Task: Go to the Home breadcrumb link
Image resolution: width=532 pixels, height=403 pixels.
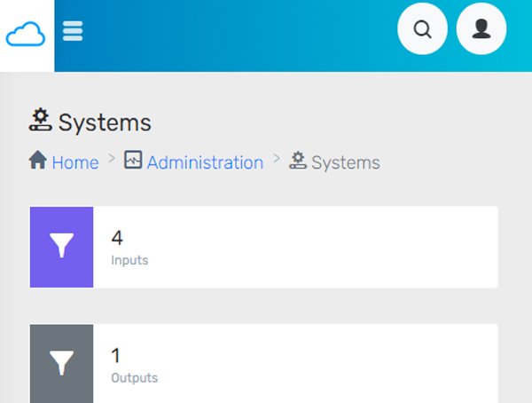Action: pyautogui.click(x=74, y=162)
